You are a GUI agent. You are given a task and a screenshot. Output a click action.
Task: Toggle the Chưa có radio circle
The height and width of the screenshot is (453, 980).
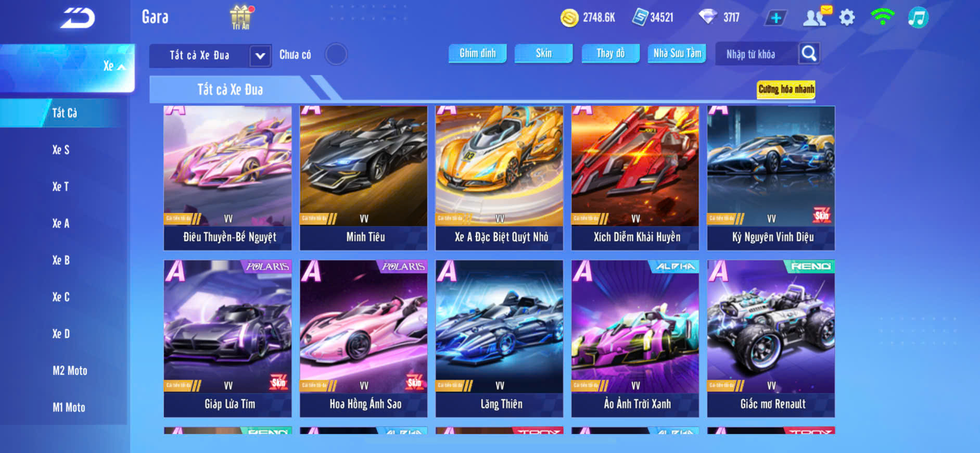336,54
